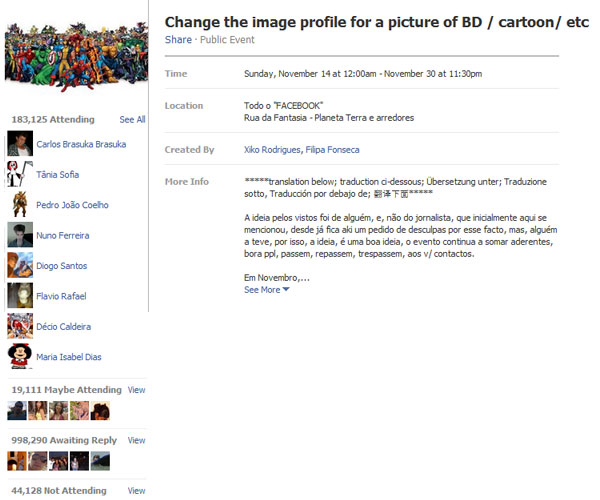This screenshot has height=500, width=600.
Task: Open Flavio Rafael's profile photo
Action: (x=20, y=295)
